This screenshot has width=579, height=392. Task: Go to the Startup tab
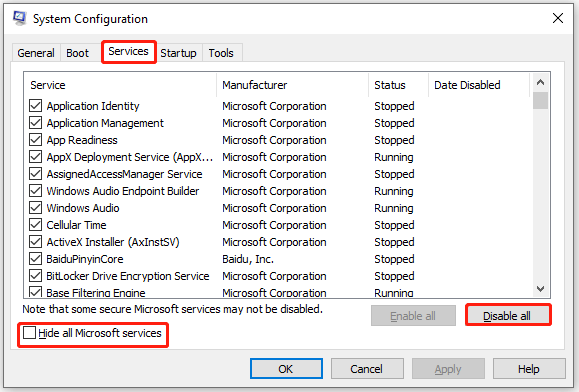pyautogui.click(x=178, y=53)
